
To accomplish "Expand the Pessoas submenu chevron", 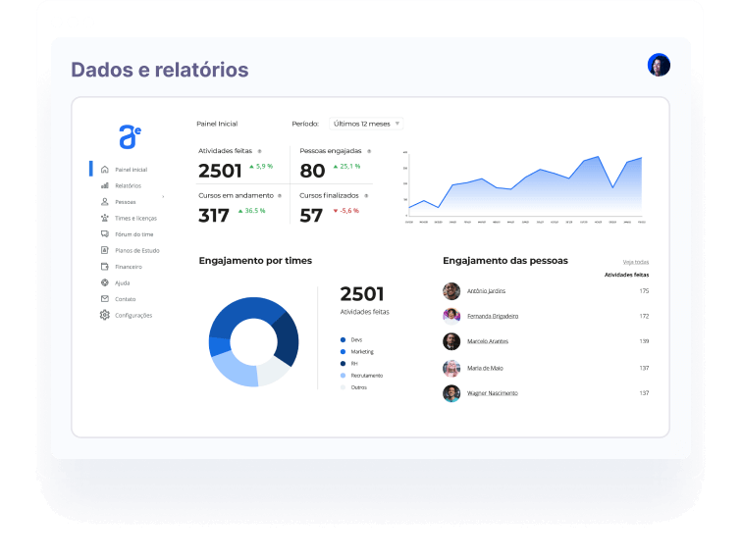I will pos(163,198).
